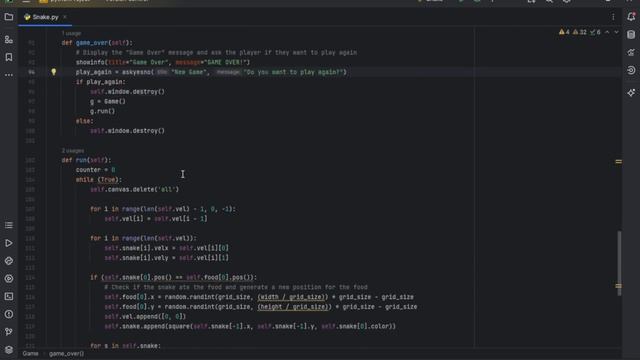Click the 'self.snake.append(square(' line
Image resolution: width=640 pixels, height=360 pixels.
(250, 327)
